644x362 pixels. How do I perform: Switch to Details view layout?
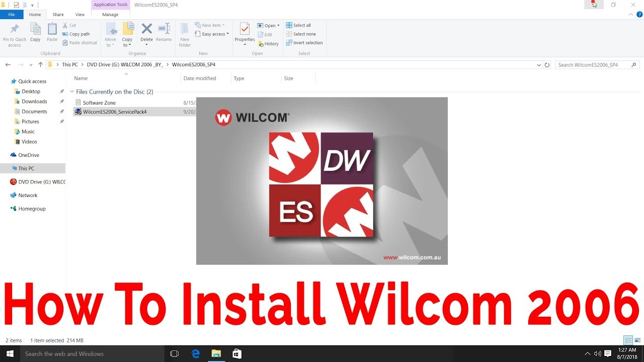coord(628,340)
